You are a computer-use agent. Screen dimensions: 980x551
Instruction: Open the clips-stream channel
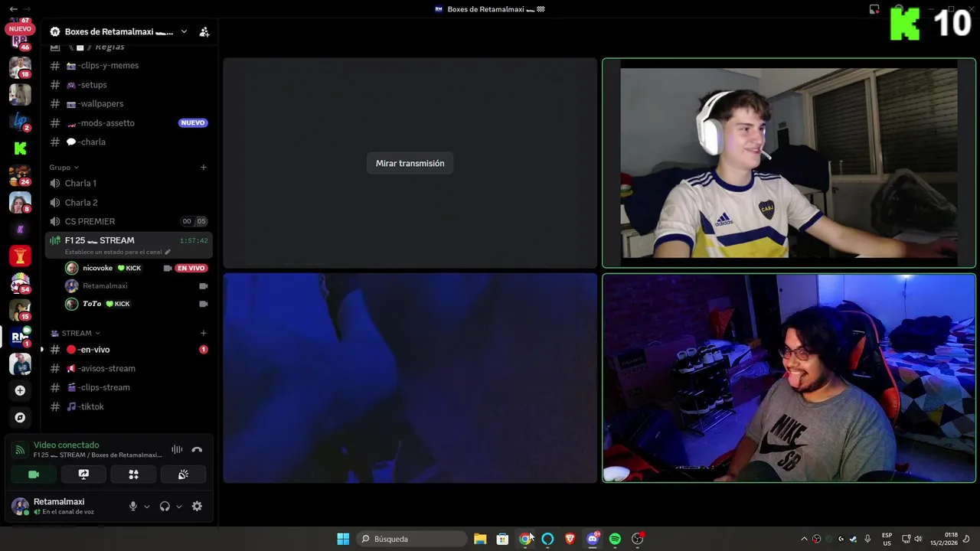[129, 388]
